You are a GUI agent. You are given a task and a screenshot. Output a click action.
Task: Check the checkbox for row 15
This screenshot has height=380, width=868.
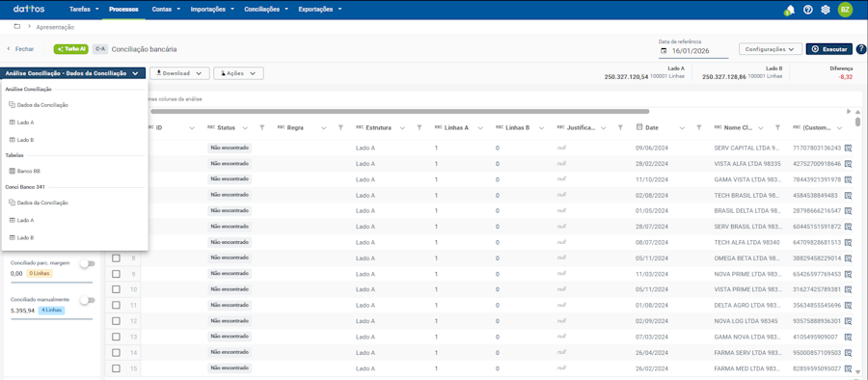(x=117, y=368)
